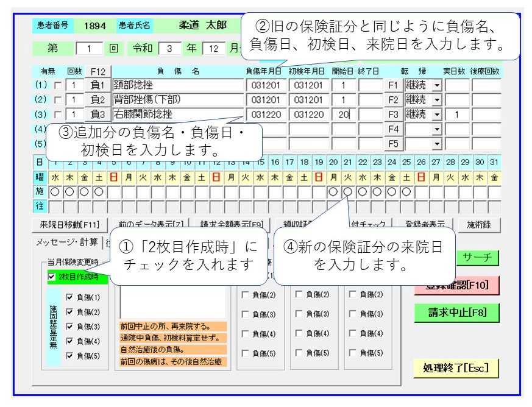The width and height of the screenshot is (532, 407).
Task: Click the F1 button beside 頚部捻挫 row
Action: 393,85
